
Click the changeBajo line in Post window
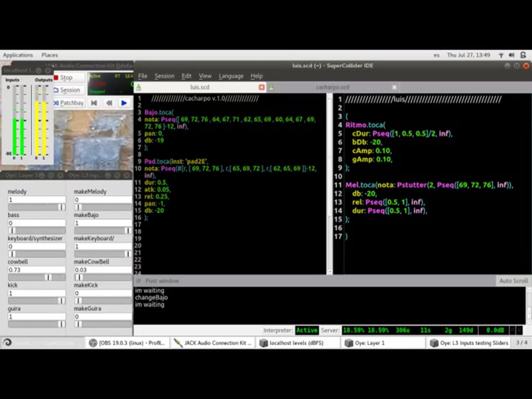[x=151, y=297]
